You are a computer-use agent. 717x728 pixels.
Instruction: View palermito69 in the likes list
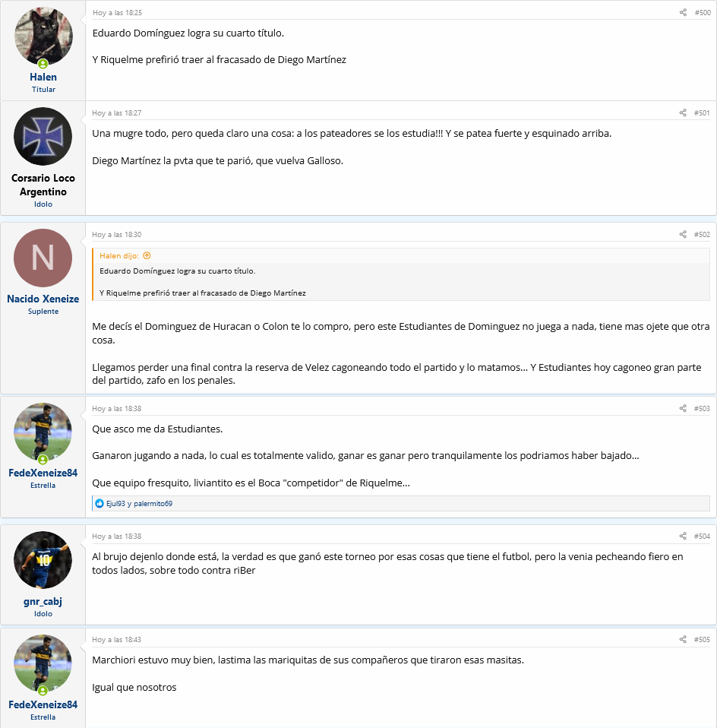click(153, 504)
